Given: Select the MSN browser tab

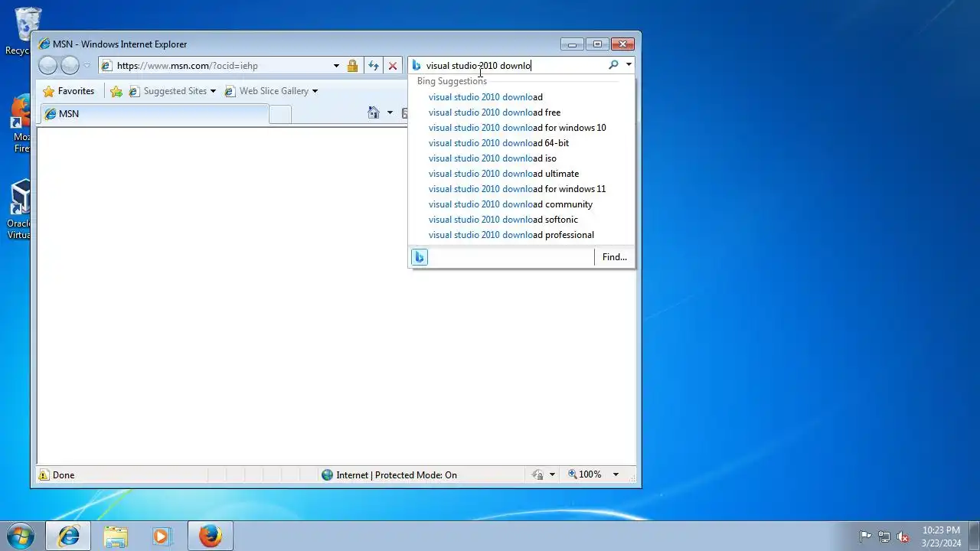Looking at the screenshot, I should 154,114.
